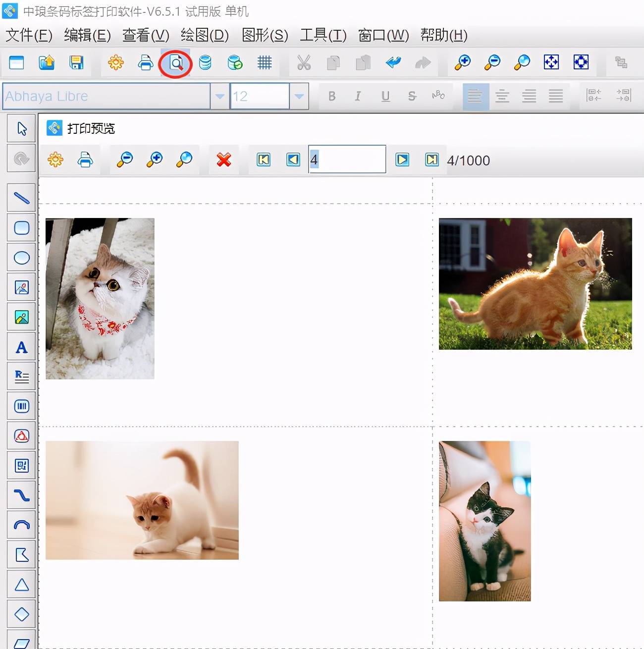
Task: Select the straight line drawing tool
Action: pyautogui.click(x=21, y=198)
